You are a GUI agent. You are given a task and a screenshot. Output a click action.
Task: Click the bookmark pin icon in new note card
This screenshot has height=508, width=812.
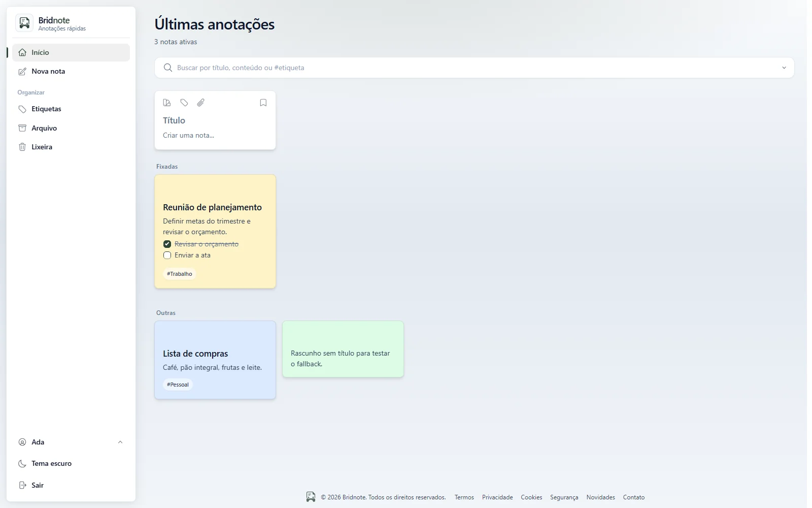[263, 103]
